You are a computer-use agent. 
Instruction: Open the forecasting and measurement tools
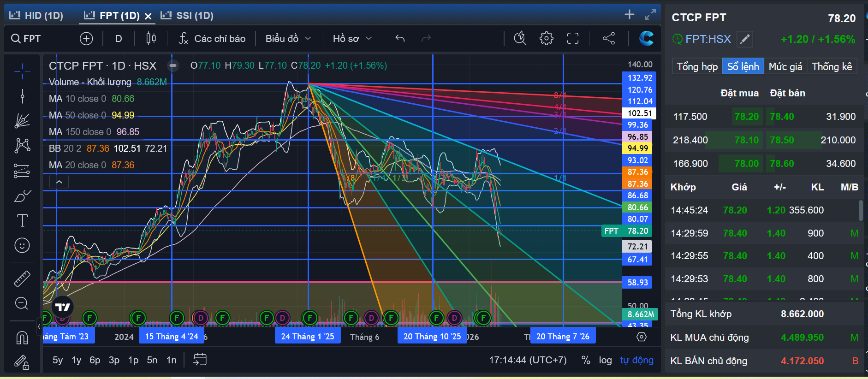click(22, 171)
